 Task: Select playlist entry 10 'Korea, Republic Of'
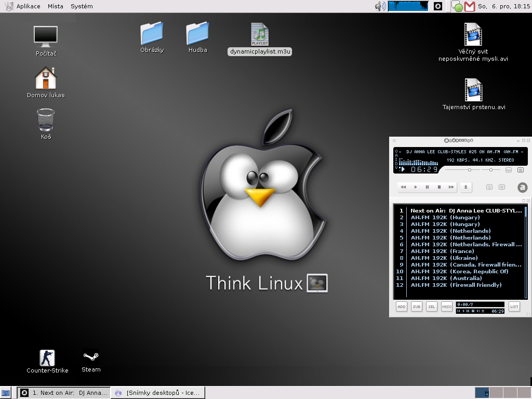pos(459,271)
